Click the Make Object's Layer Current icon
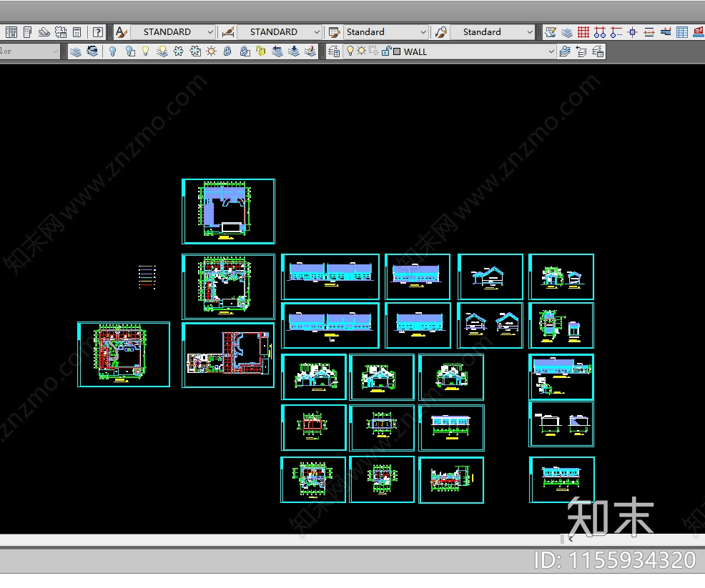 [565, 51]
